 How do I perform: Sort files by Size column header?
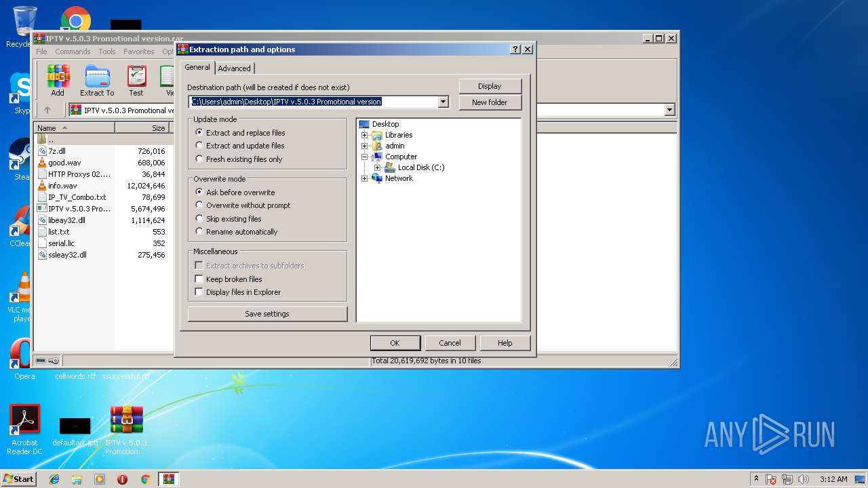[x=141, y=127]
